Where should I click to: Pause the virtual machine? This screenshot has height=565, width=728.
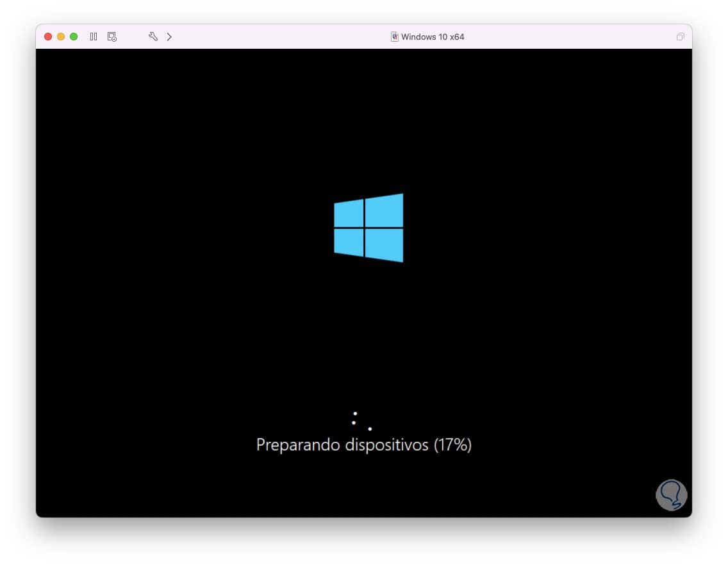[x=94, y=37]
